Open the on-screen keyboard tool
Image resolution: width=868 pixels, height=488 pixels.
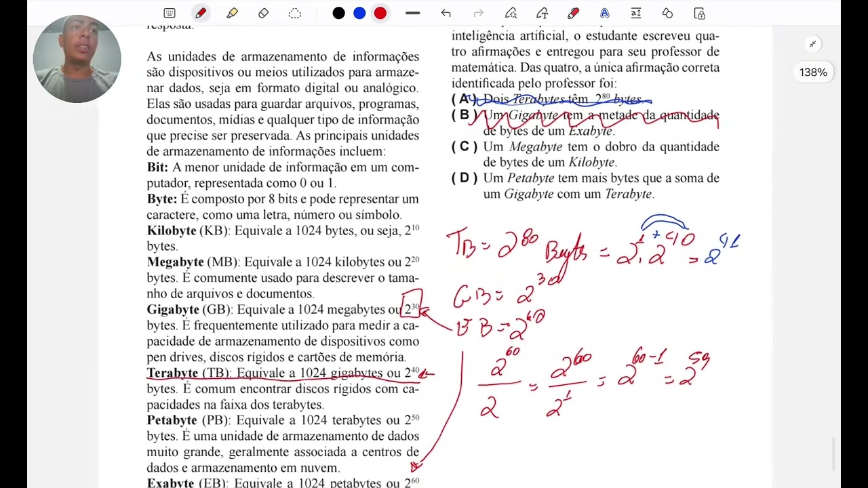tap(170, 13)
